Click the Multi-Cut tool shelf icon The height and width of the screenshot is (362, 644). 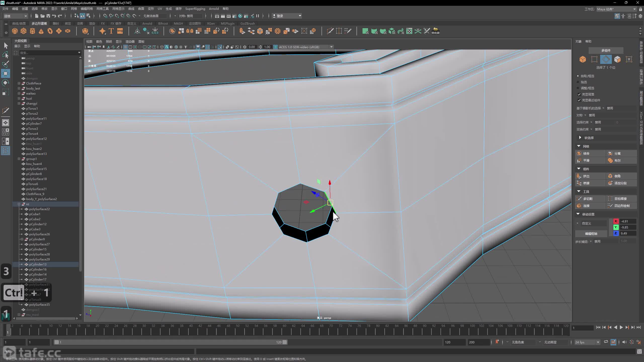[330, 31]
